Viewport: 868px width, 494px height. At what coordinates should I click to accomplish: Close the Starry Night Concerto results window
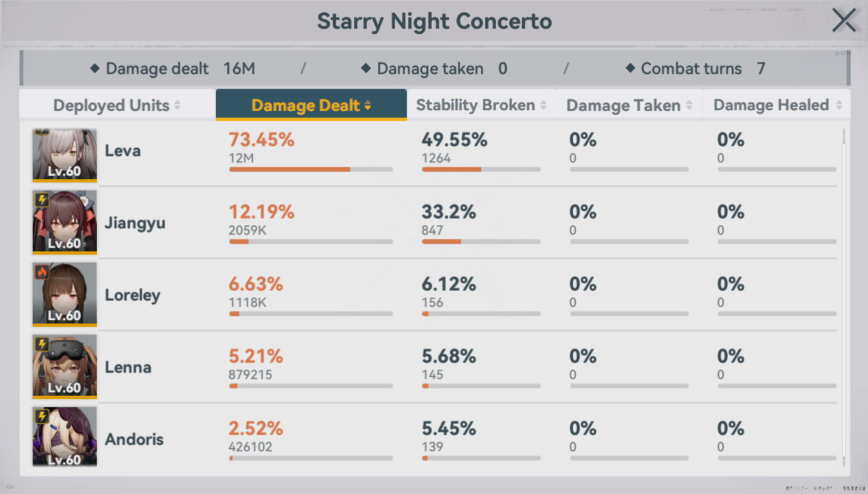tap(844, 21)
